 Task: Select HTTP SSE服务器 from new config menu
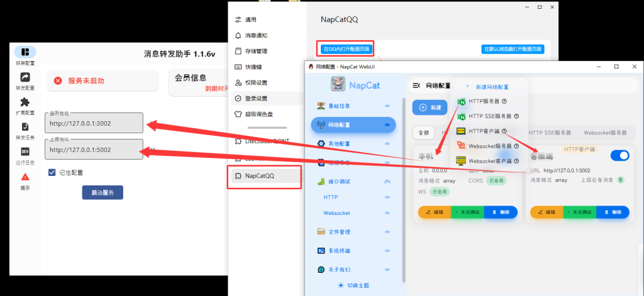pos(489,117)
